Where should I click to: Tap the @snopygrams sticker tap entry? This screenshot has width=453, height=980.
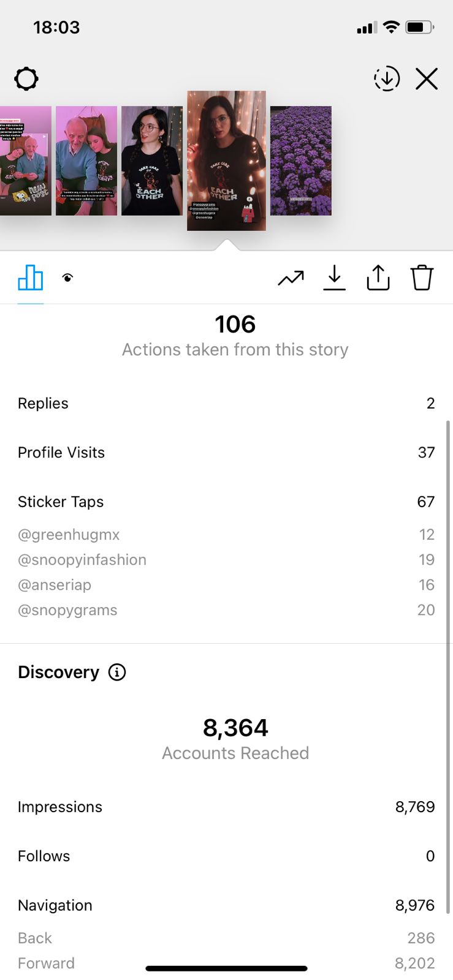[x=67, y=610]
